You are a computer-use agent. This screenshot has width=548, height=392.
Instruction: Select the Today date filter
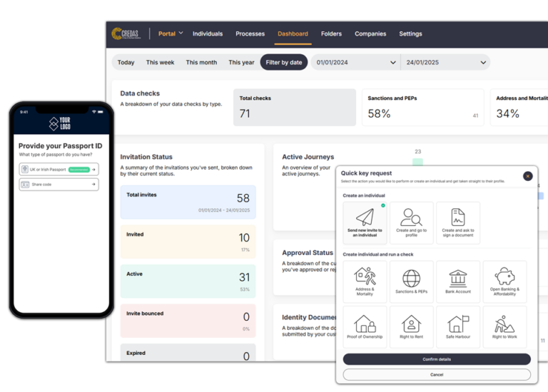pos(126,63)
